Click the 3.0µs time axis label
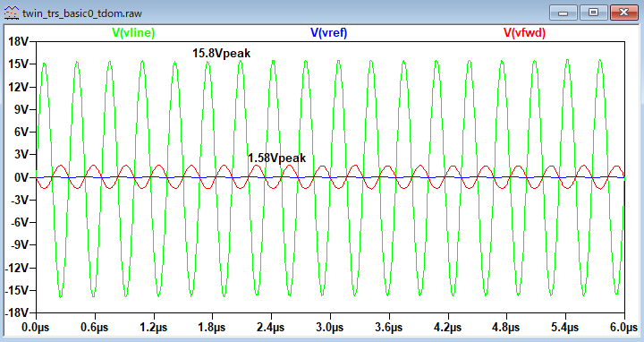 coord(330,328)
